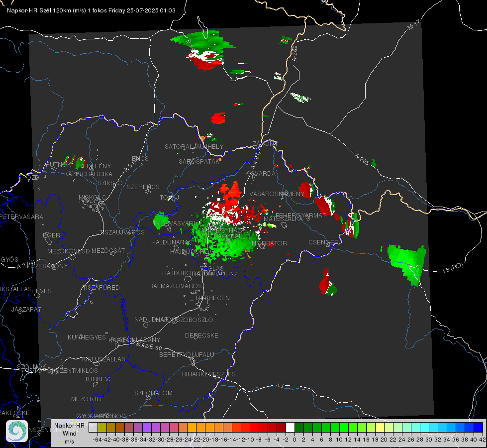Screen dimensions: 487x448
Task: Click the SÁROSPATAK town label
Action: [199, 161]
